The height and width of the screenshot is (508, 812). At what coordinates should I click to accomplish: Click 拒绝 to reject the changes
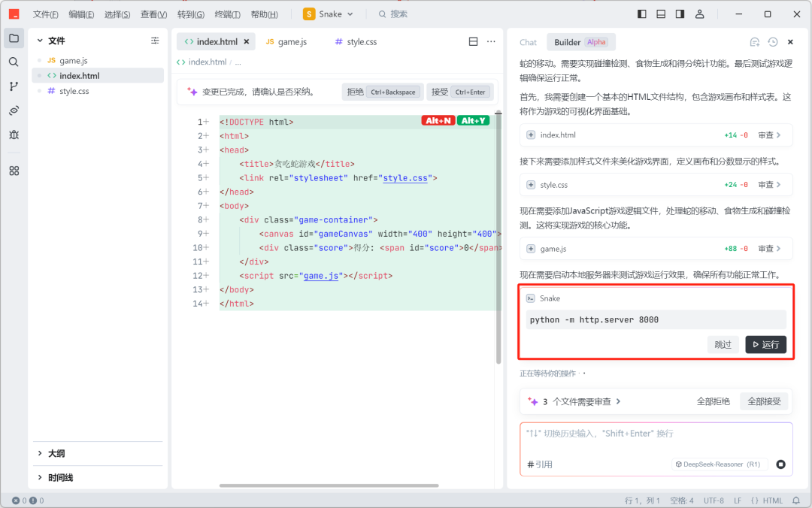click(x=383, y=92)
